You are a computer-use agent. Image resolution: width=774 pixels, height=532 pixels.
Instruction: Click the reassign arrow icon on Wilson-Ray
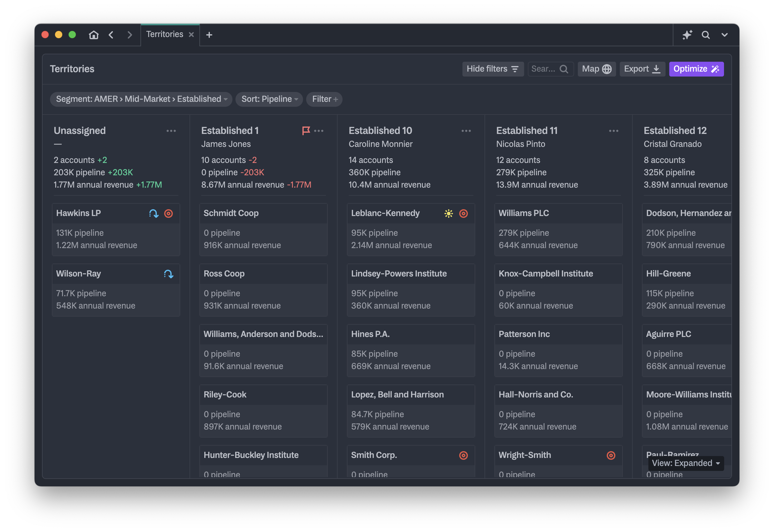[x=169, y=274]
